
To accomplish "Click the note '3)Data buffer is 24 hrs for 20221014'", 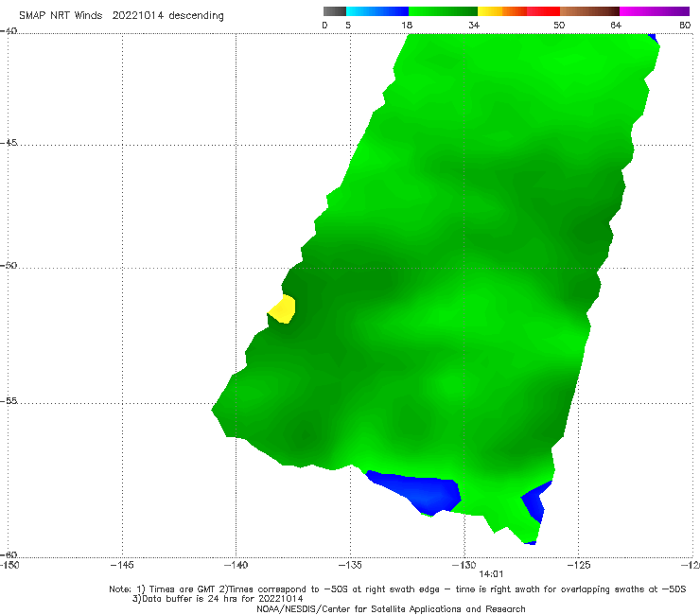I will (x=218, y=599).
